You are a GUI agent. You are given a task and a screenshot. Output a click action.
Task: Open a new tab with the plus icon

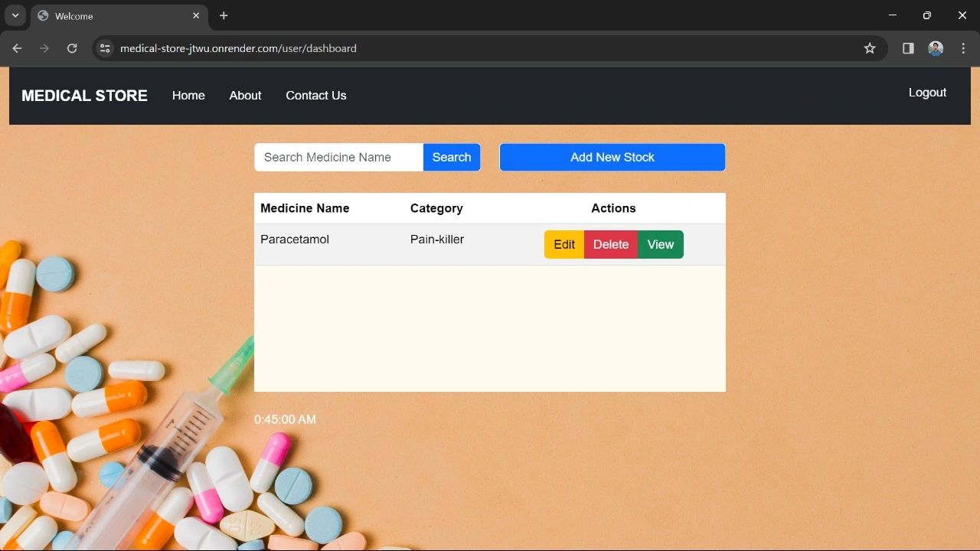tap(224, 15)
